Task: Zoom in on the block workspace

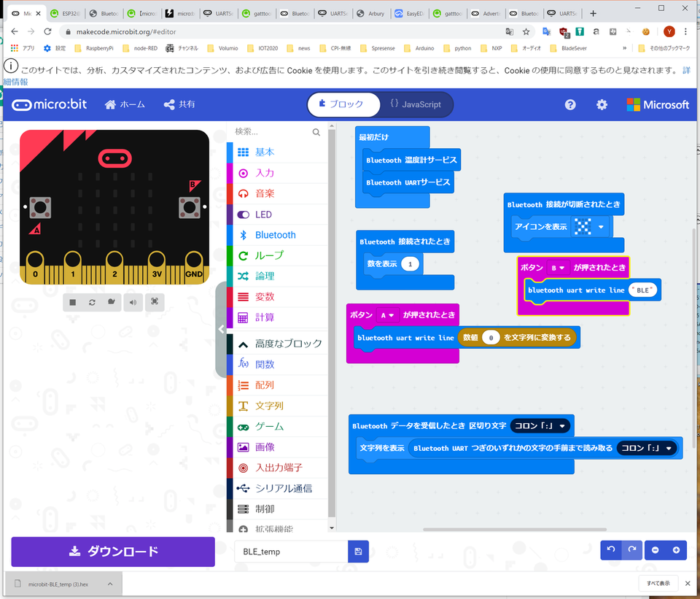Action: 676,550
